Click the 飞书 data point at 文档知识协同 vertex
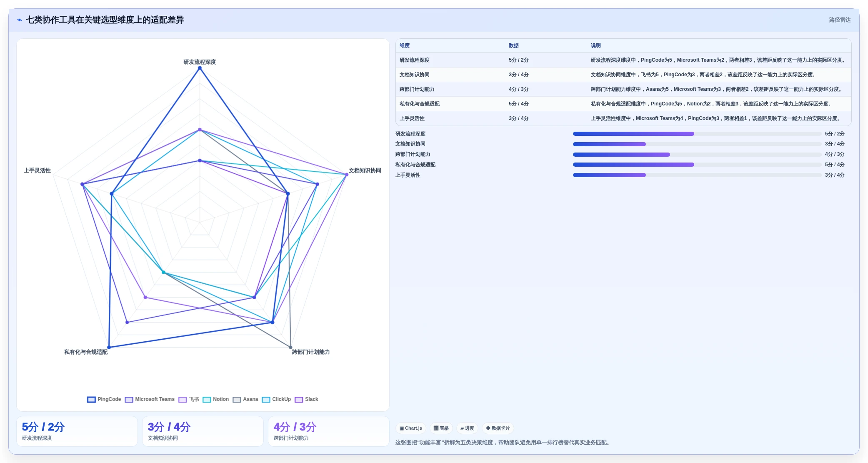The height and width of the screenshot is (463, 868). click(347, 175)
